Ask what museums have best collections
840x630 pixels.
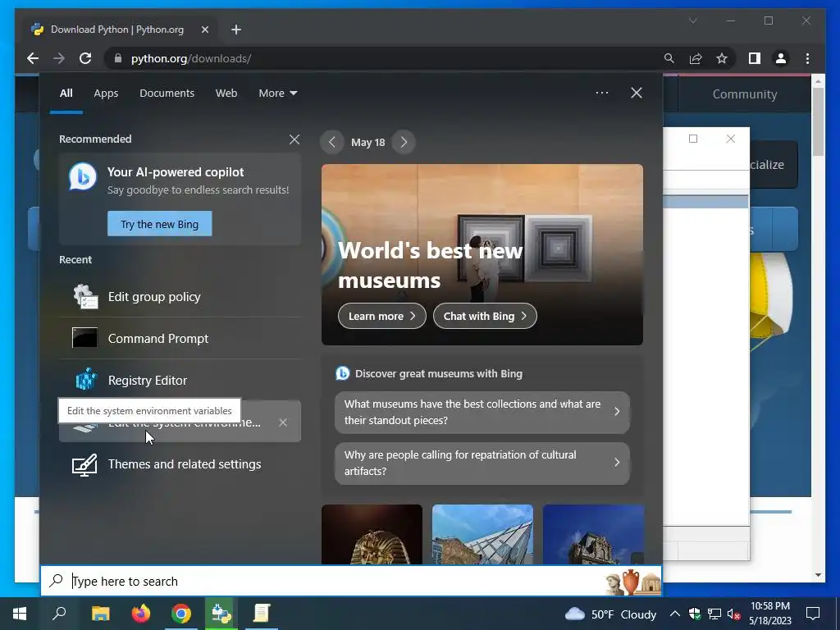pyautogui.click(x=482, y=412)
